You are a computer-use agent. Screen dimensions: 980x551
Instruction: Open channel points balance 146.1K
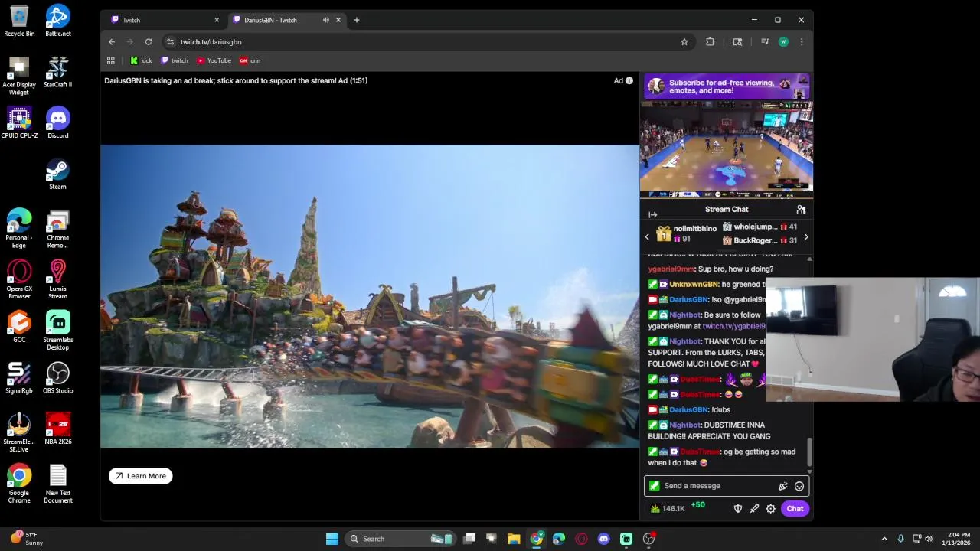667,509
